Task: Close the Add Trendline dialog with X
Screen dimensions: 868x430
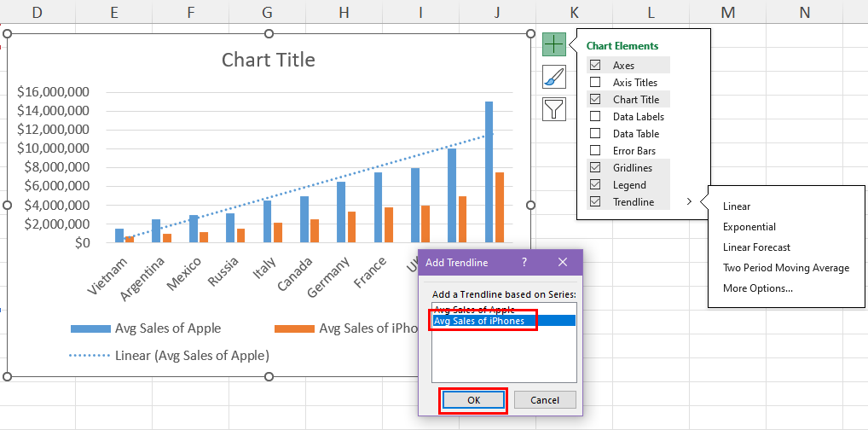Action: [563, 263]
